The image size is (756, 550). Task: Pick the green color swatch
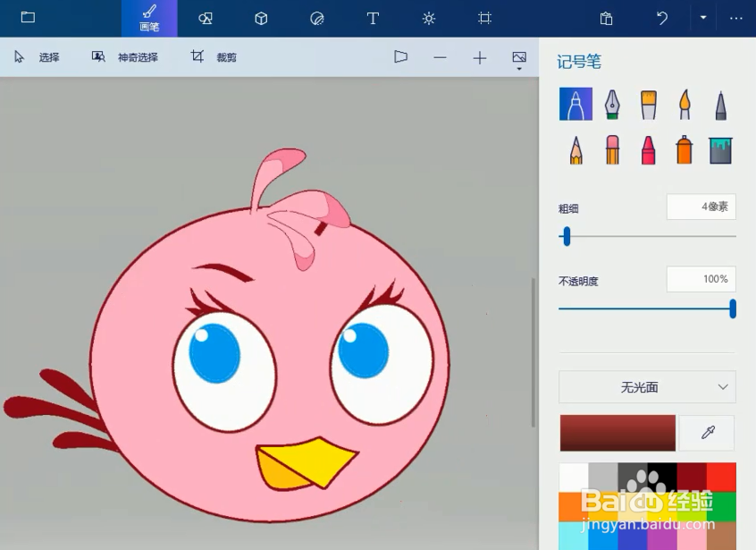pos(722,507)
